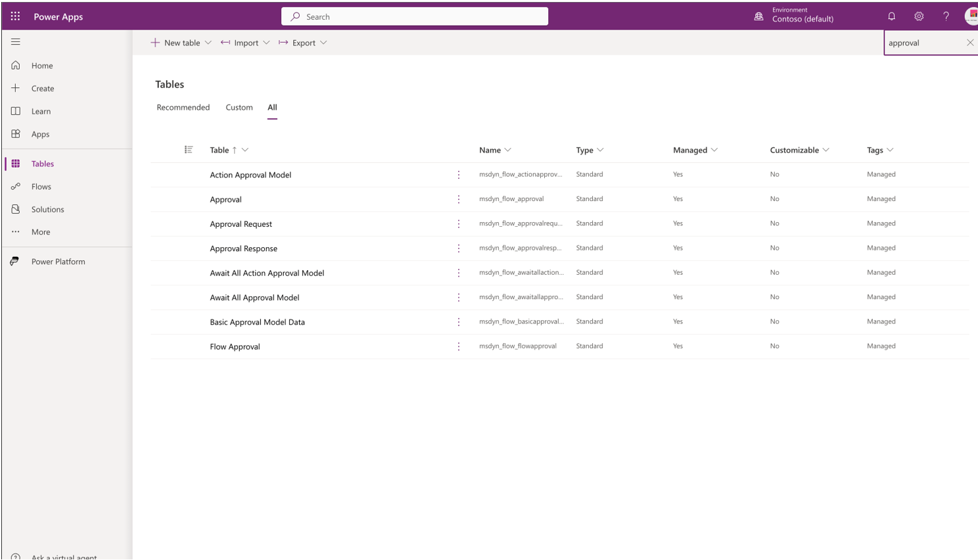This screenshot has height=560, width=978.
Task: Clear the approval search filter
Action: (970, 43)
